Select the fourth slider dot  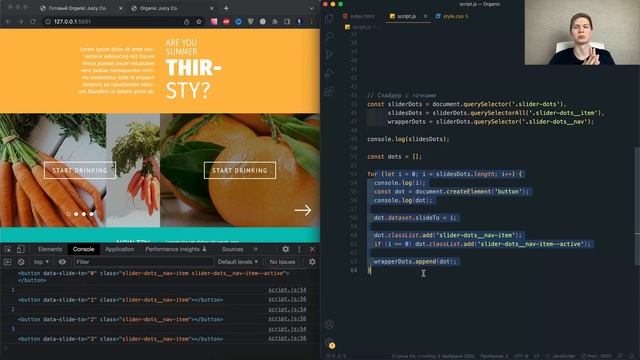coord(91,214)
